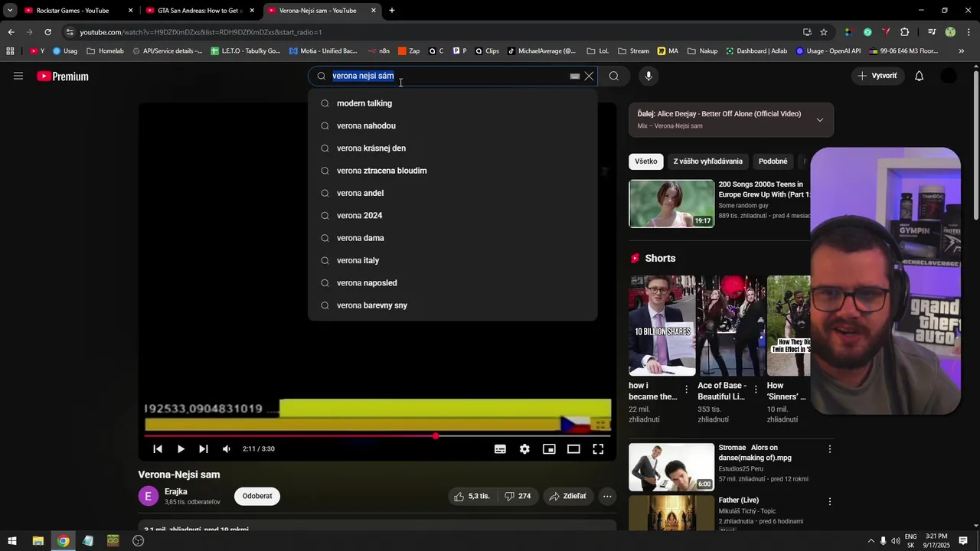Screen dimensions: 980x551
Task: Select the 'verona barevny sny' suggestion
Action: [452, 305]
